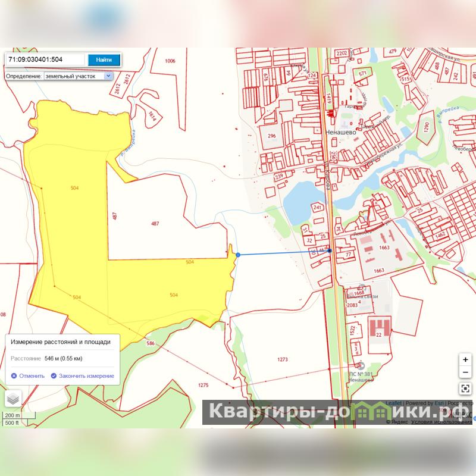The height and width of the screenshot is (476, 476).
Task: Click the ПС № 381 substation marker
Action: pyautogui.click(x=357, y=365)
